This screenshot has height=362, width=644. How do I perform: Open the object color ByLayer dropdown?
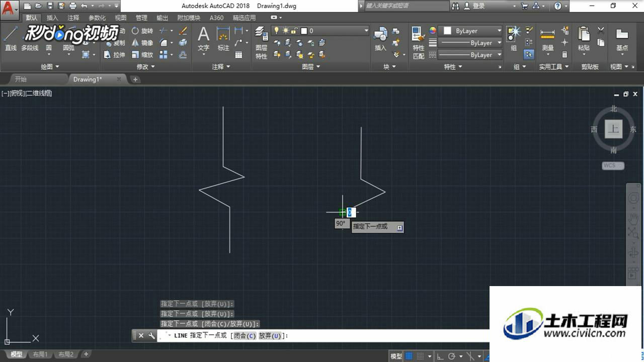point(471,31)
